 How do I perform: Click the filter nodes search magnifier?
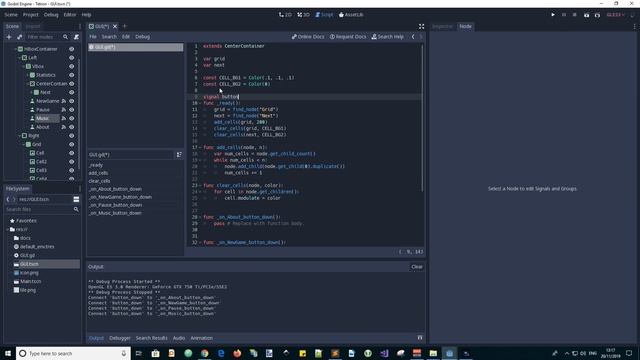pos(65,37)
